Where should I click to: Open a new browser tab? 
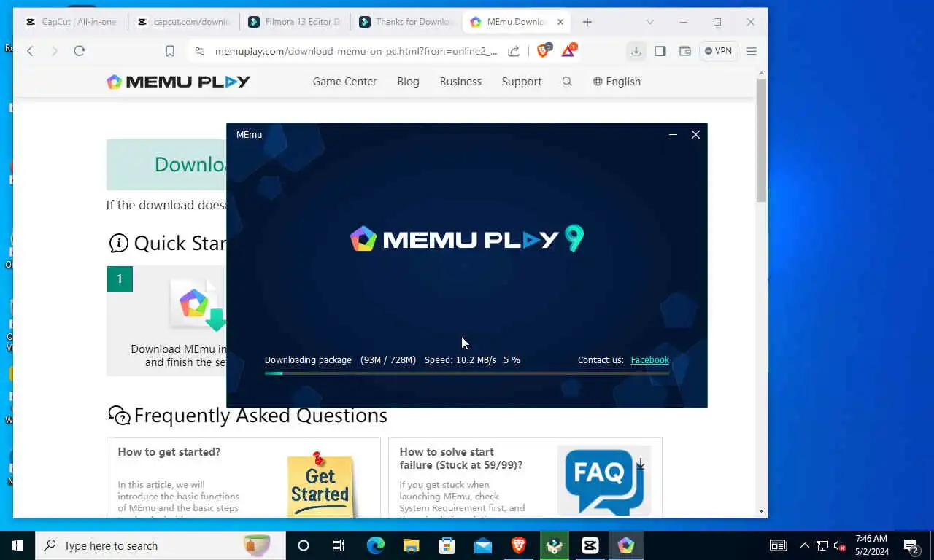[587, 22]
